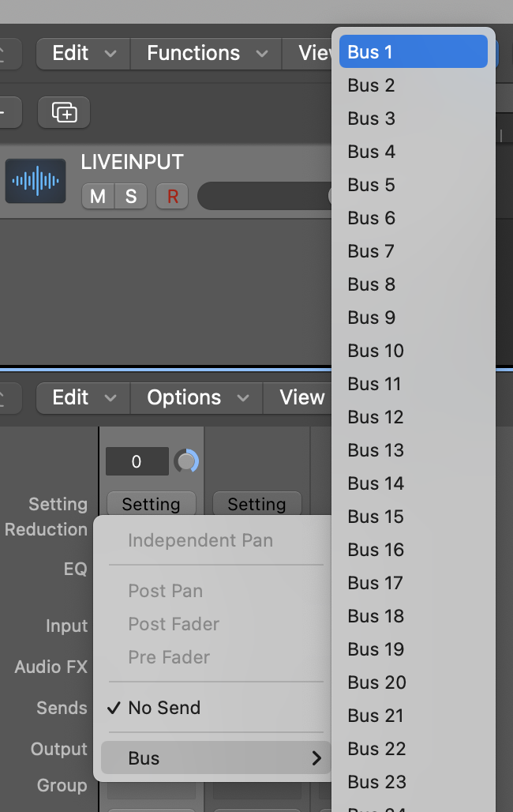The width and height of the screenshot is (513, 812).
Task: Open the Functions dropdown menu
Action: 206,53
